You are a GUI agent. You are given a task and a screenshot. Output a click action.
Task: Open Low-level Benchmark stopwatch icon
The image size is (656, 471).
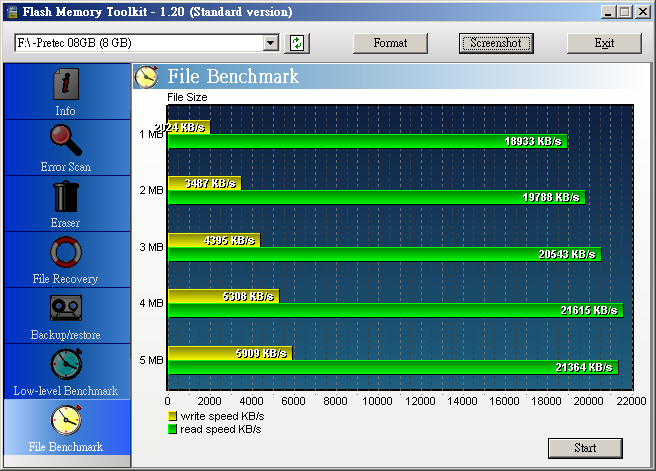coord(66,364)
